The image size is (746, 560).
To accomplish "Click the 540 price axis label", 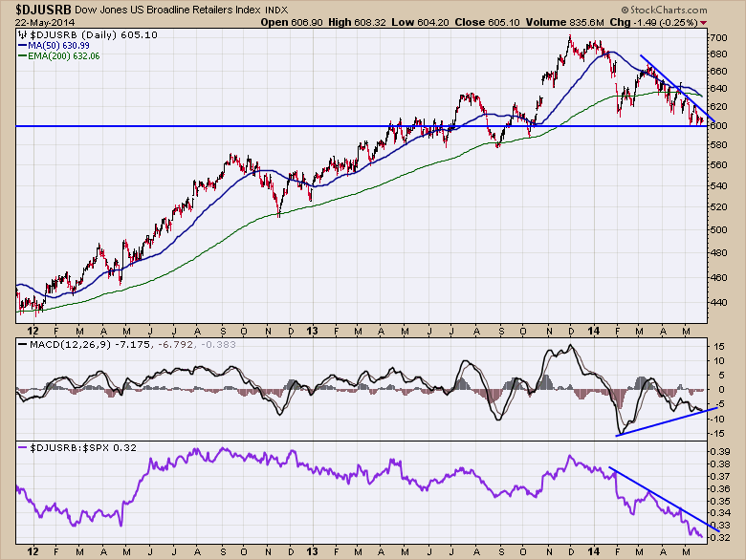I will coord(718,186).
